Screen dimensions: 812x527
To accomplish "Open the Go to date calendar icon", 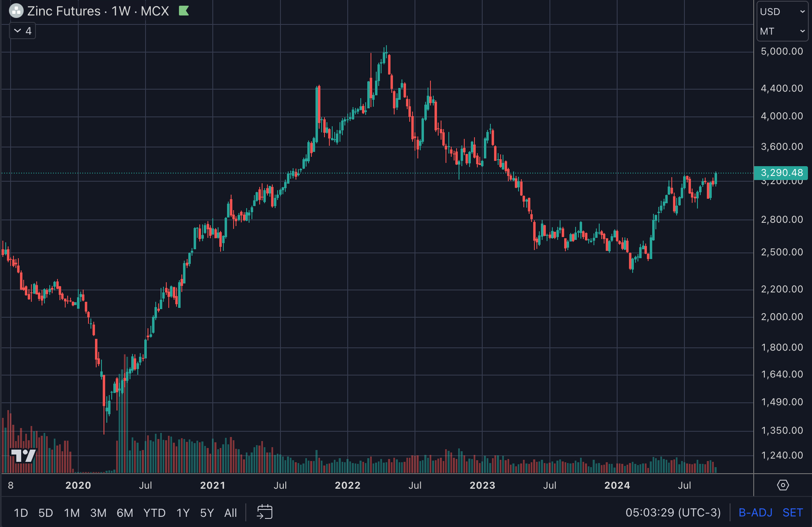I will [x=265, y=513].
